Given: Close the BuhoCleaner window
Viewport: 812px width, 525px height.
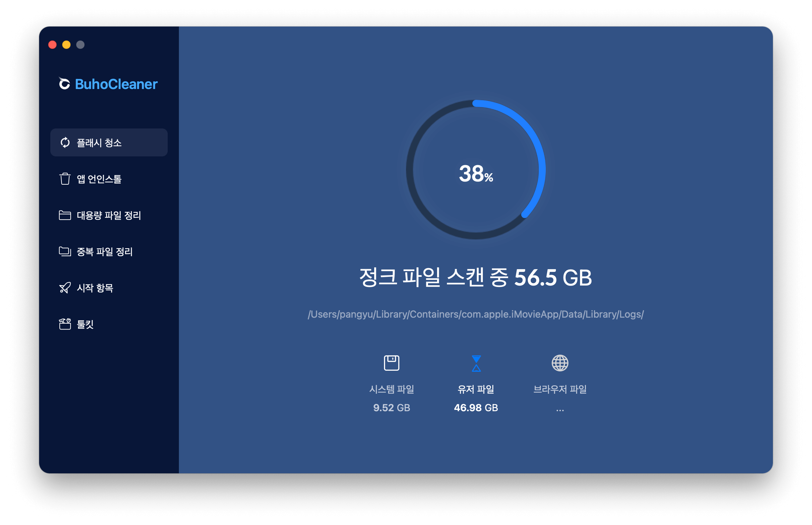Looking at the screenshot, I should point(52,45).
